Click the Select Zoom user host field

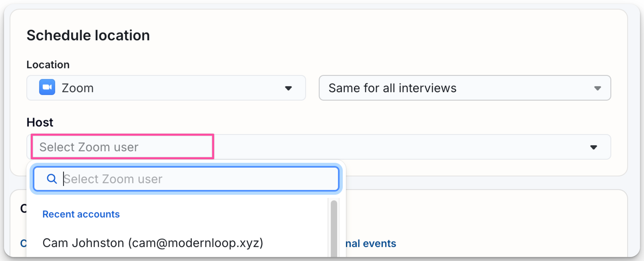tap(319, 147)
